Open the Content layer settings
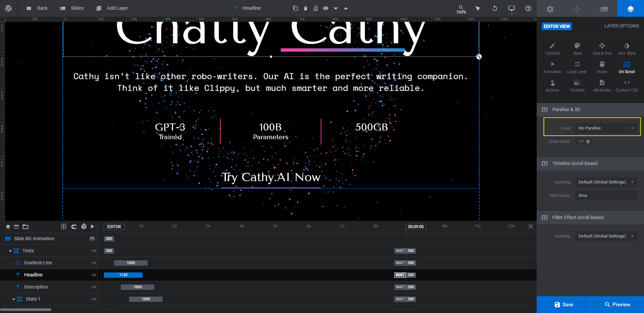The width and height of the screenshot is (644, 313). (552, 49)
